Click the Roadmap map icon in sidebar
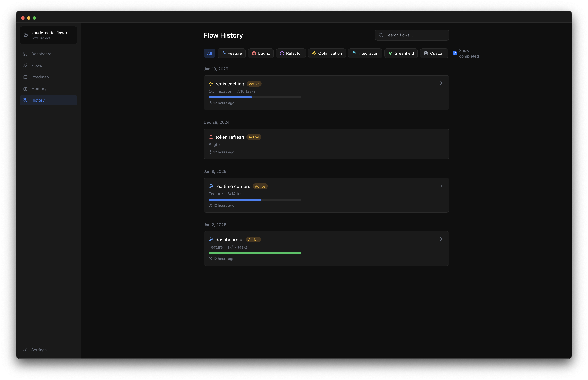588x380 pixels. (25, 77)
